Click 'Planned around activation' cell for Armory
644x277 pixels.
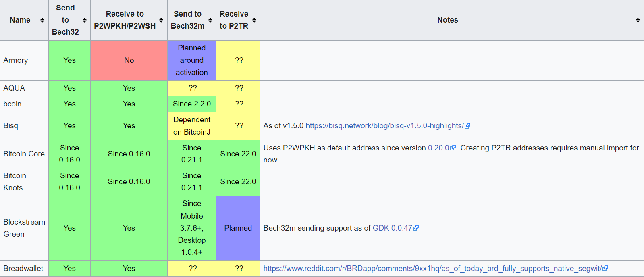pyautogui.click(x=192, y=60)
